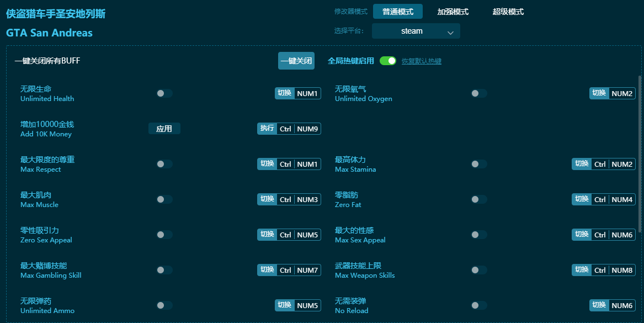The width and height of the screenshot is (644, 323).
Task: Click the NUM1 hotkey badge for Unlimited Health
Action: tap(307, 93)
